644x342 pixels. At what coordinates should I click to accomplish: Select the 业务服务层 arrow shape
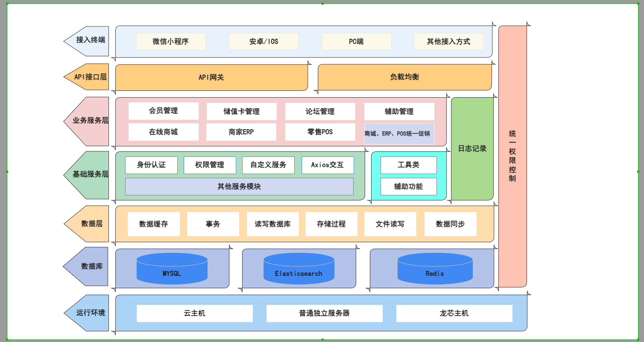[86, 121]
